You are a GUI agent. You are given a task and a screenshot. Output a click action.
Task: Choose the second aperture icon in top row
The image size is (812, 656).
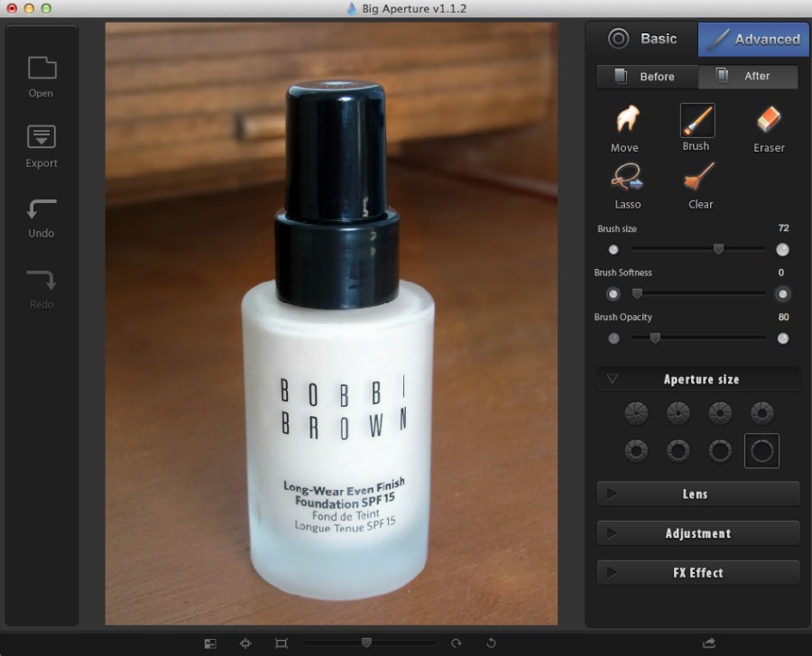coord(678,413)
